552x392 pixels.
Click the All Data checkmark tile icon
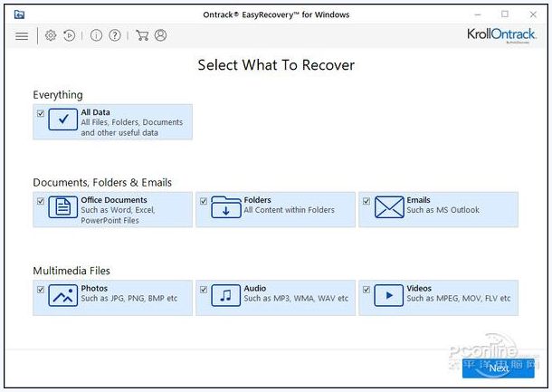coord(63,120)
